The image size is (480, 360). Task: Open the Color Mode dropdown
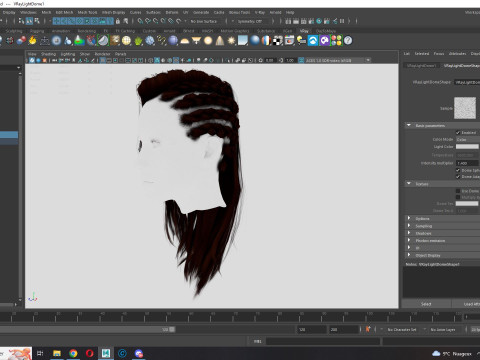pyautogui.click(x=467, y=139)
